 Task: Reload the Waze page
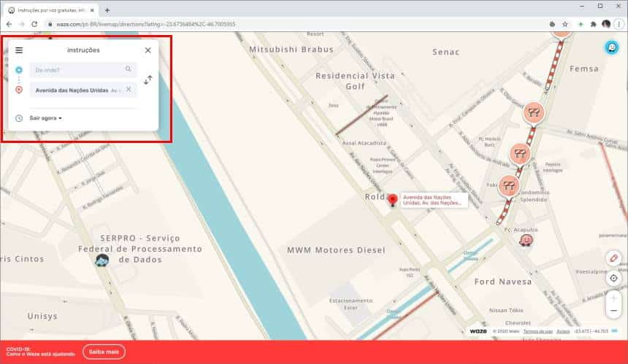(x=34, y=24)
